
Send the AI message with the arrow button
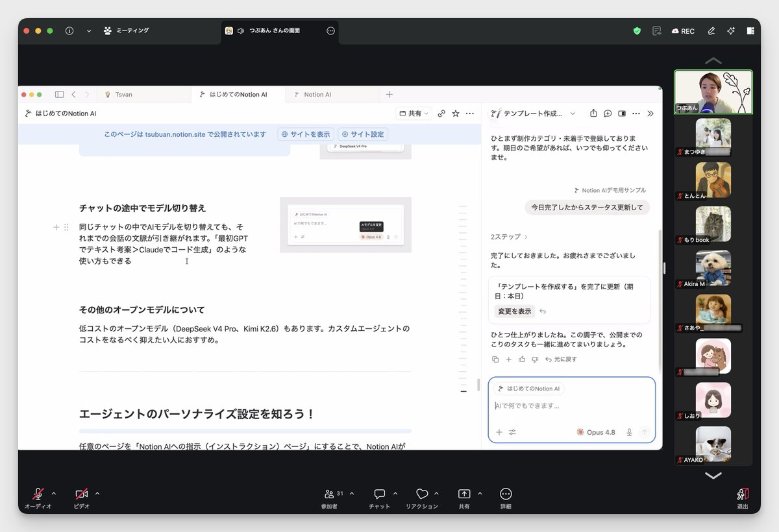[x=645, y=432]
